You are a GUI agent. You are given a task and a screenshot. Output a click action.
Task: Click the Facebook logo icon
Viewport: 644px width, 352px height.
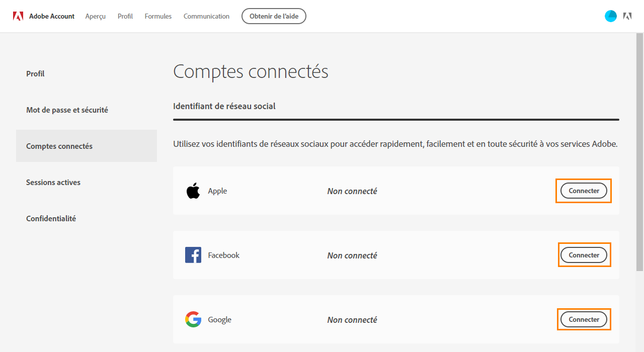coord(193,255)
